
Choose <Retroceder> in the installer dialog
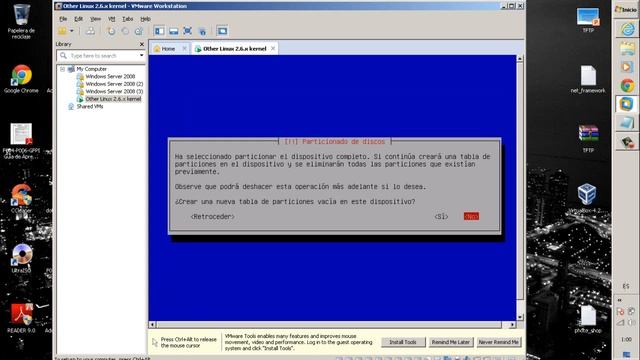tap(213, 217)
